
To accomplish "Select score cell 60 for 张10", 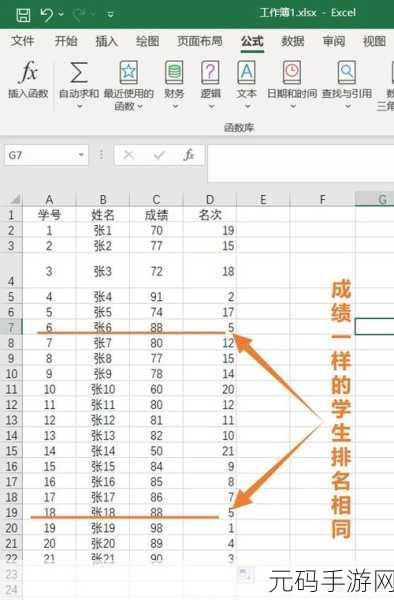I will [156, 389].
